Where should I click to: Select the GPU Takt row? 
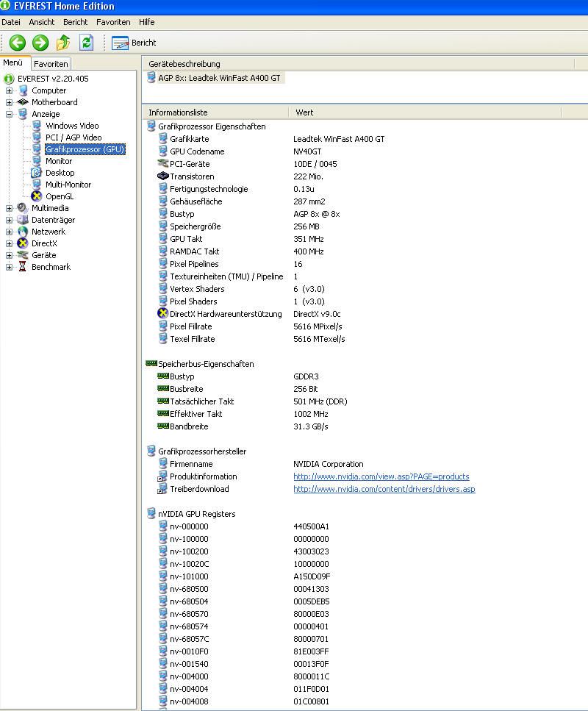tap(186, 239)
